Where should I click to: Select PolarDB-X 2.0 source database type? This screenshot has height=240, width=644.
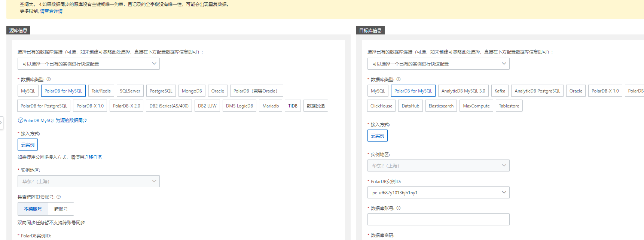126,106
